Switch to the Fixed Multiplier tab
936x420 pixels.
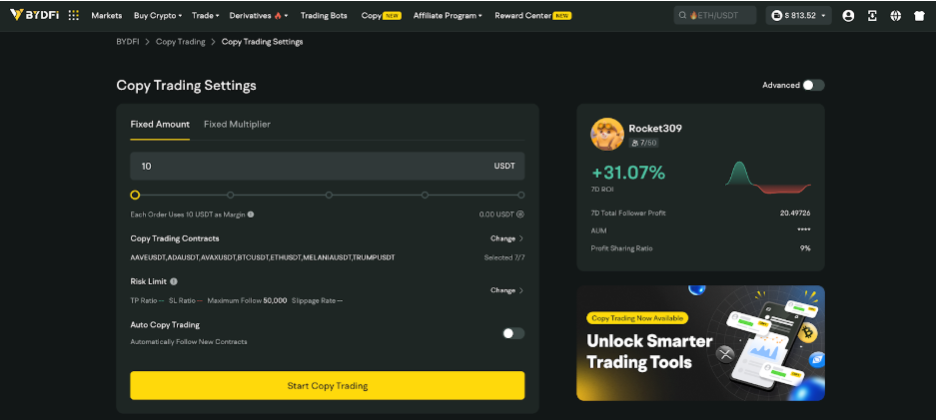pyautogui.click(x=237, y=124)
